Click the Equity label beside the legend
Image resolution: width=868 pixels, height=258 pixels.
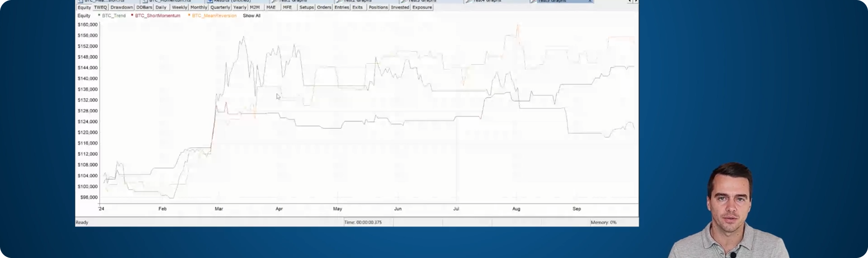click(x=84, y=16)
